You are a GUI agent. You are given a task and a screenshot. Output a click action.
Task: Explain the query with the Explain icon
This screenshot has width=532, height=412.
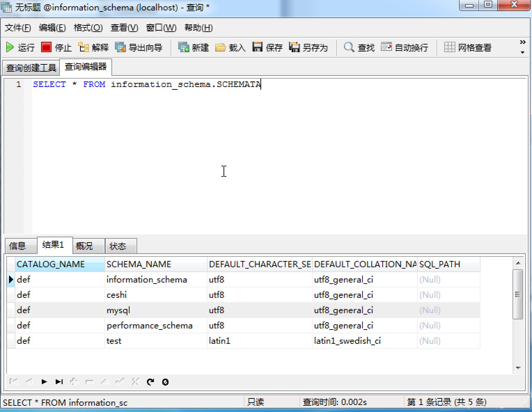point(84,47)
